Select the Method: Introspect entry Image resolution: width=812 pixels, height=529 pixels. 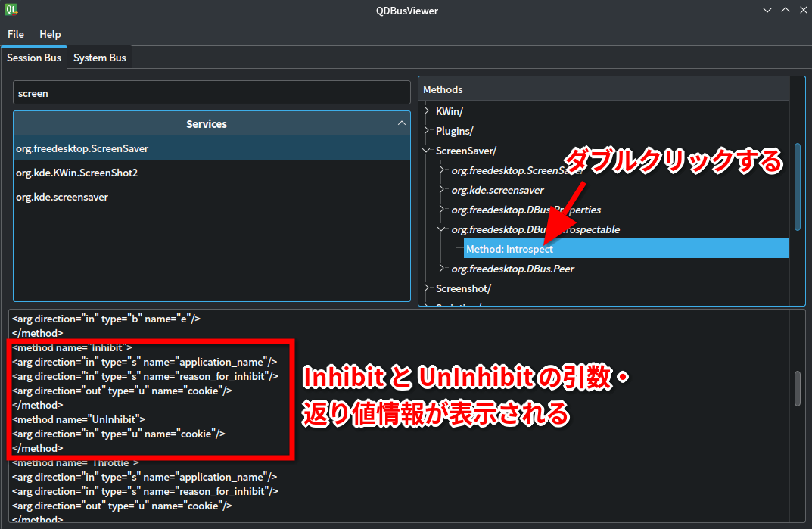pyautogui.click(x=509, y=248)
